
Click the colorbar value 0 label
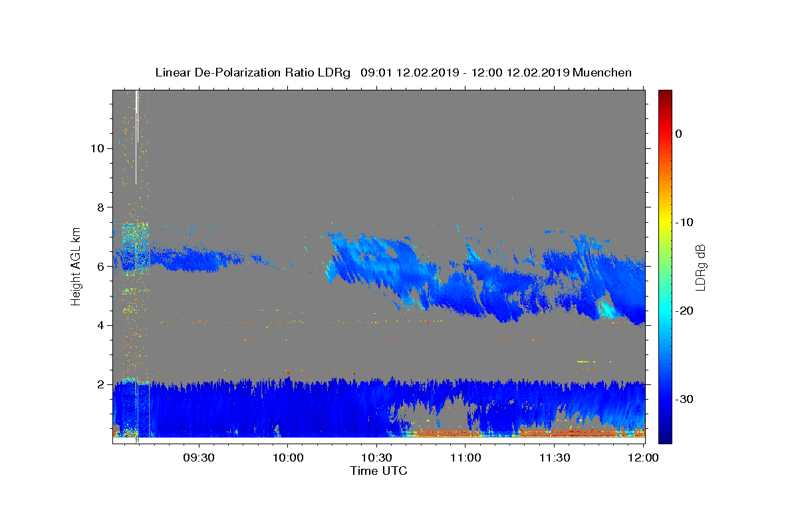pos(678,134)
